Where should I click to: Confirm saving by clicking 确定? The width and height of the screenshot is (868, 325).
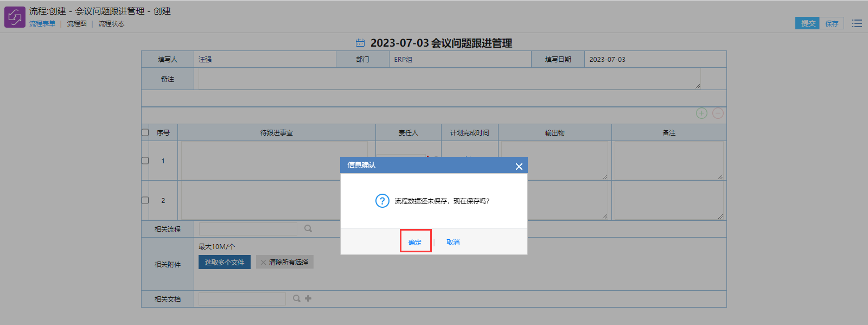(x=415, y=242)
